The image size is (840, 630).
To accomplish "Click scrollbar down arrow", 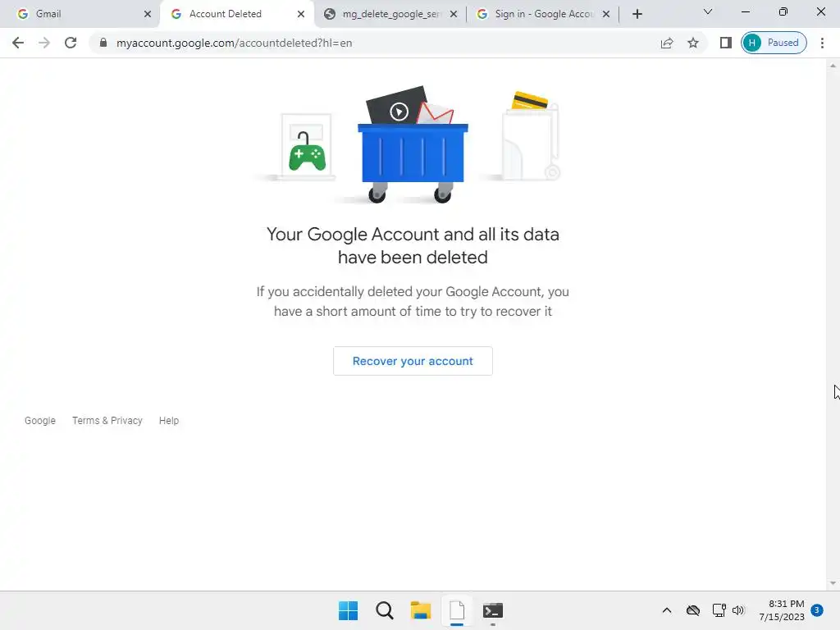I will click(833, 583).
